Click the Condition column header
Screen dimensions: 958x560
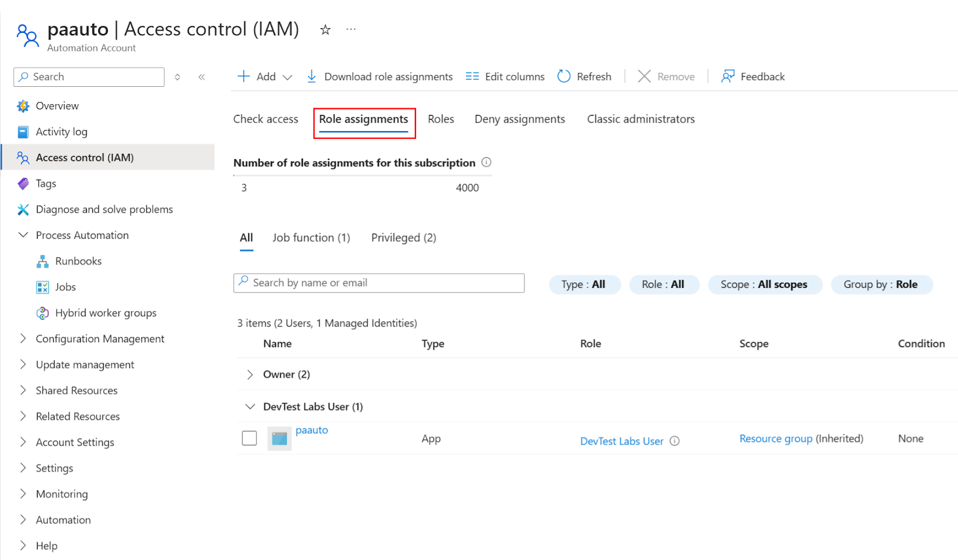(921, 343)
